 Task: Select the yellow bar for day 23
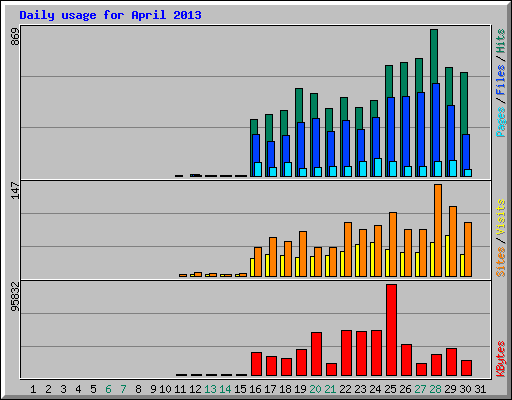(x=357, y=260)
